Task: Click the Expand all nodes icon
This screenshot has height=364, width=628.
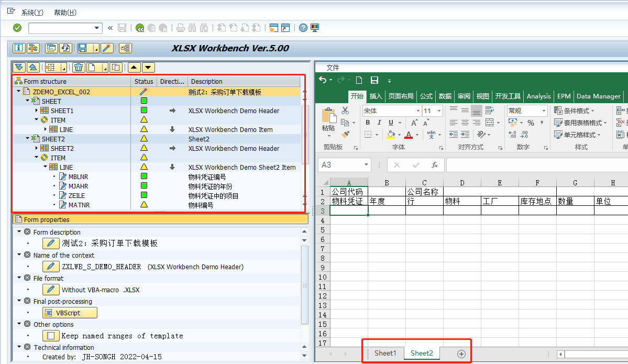Action: point(19,67)
